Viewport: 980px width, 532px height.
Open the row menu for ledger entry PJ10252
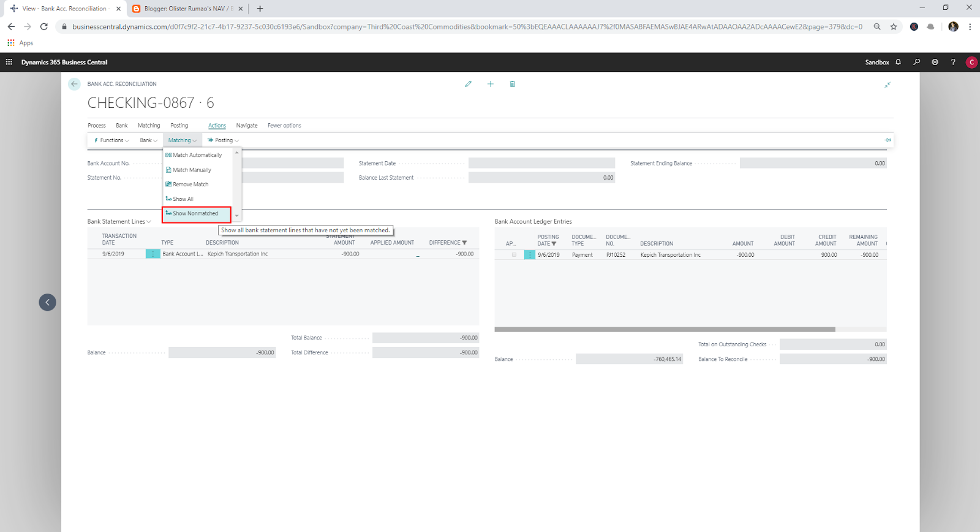[x=530, y=255]
